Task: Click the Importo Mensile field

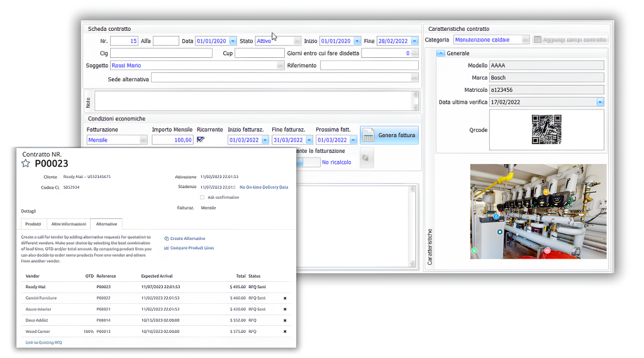Action: tap(172, 140)
